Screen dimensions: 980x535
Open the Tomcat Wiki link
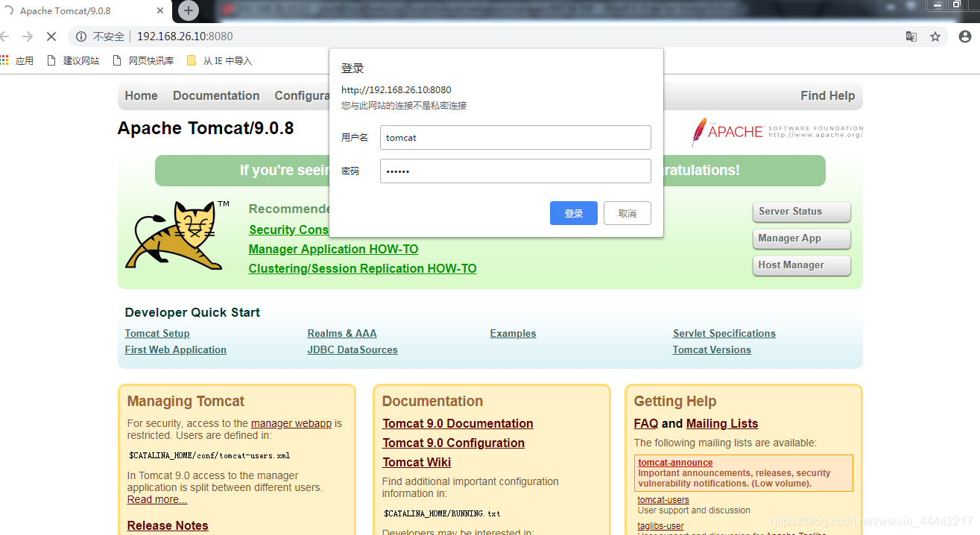[x=417, y=462]
